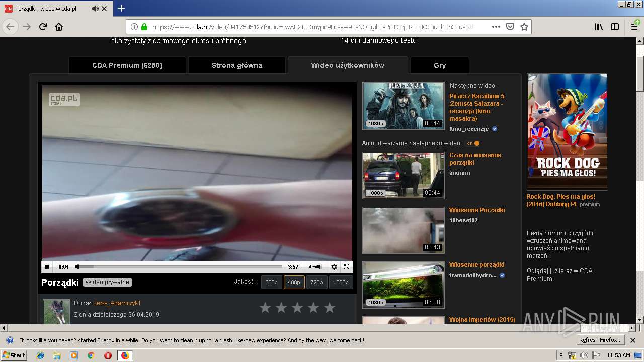Open Piraci z Karaibów 5 video thumbnail
644x362 pixels.
[404, 106]
